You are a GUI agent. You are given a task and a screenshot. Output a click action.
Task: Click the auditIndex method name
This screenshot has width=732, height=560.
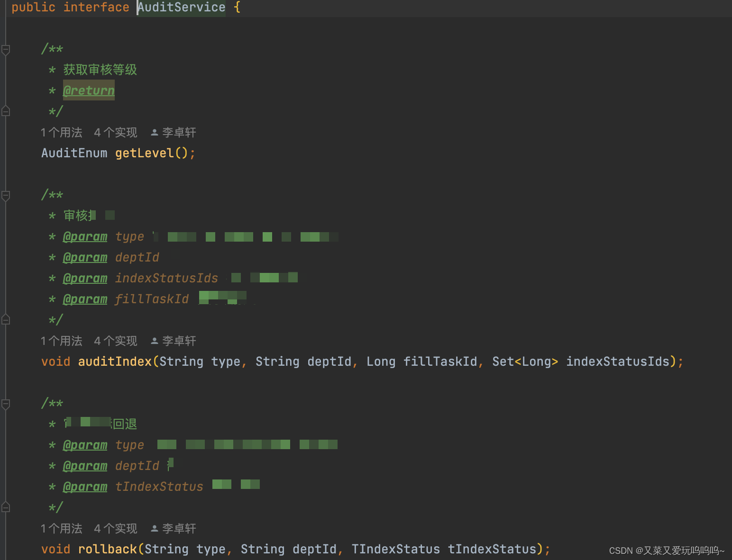115,361
